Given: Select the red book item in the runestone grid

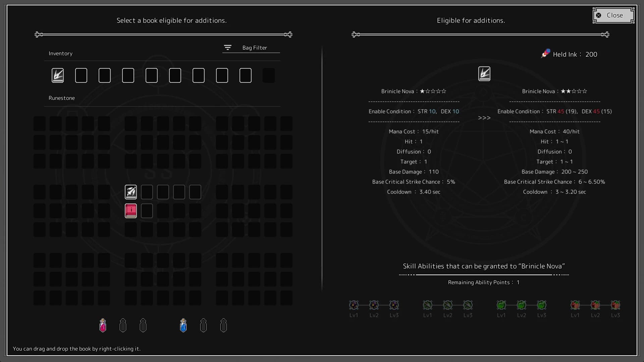Looking at the screenshot, I should 130,210.
